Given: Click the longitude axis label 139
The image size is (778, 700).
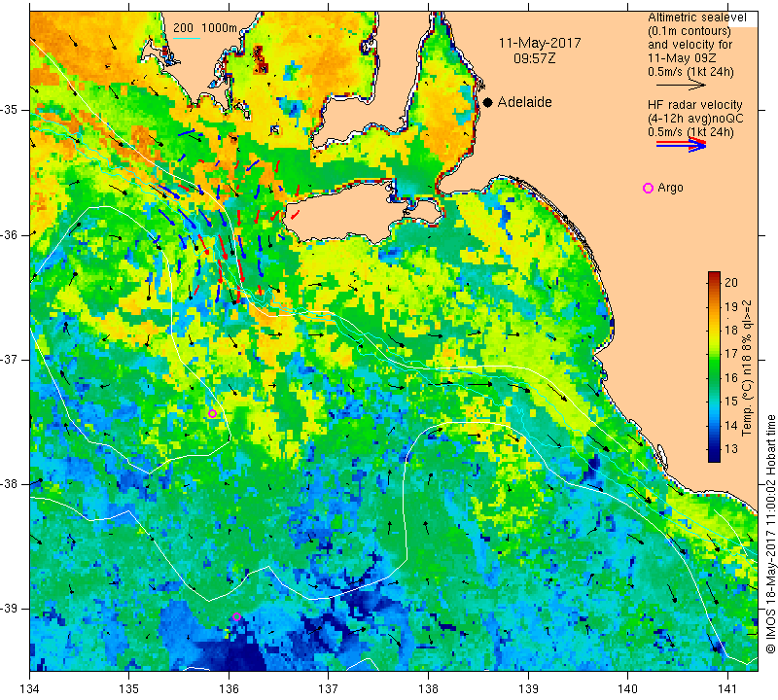Looking at the screenshot, I should [x=528, y=689].
